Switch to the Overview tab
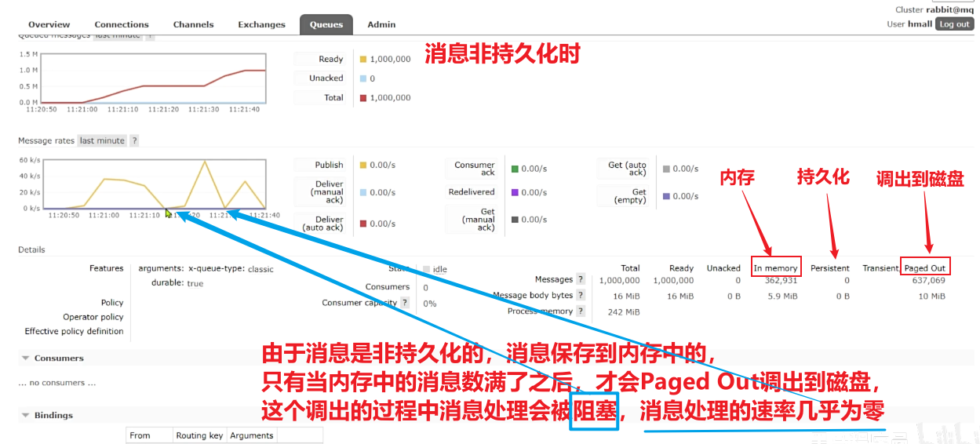This screenshot has width=980, height=444. pos(49,24)
